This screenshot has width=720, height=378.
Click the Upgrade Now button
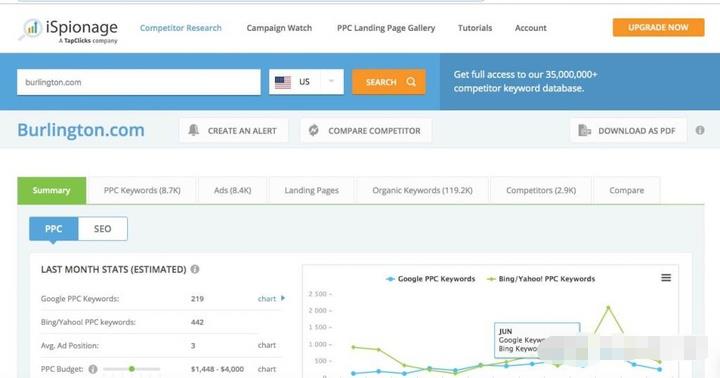pyautogui.click(x=658, y=28)
